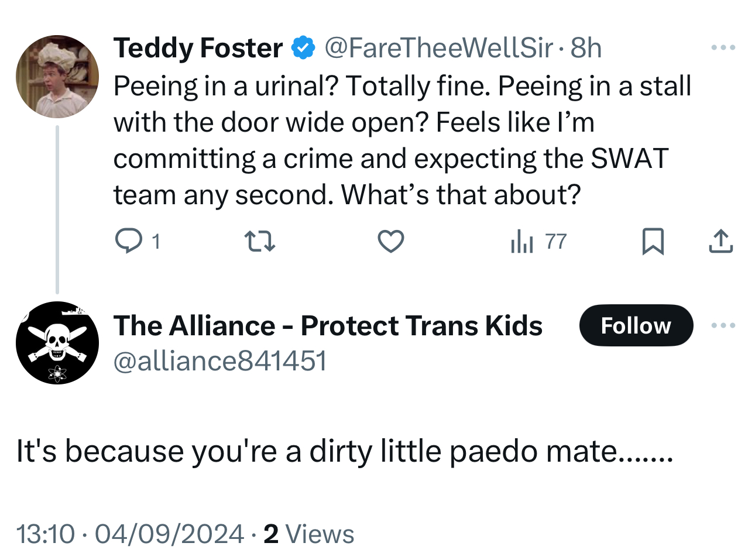Open Teddy Foster's profile picture
Image resolution: width=755 pixels, height=560 pixels.
click(57, 77)
